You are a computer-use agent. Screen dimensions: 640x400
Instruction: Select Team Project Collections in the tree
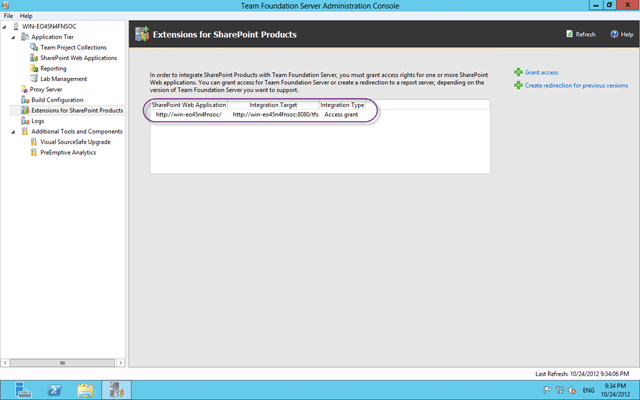point(73,47)
